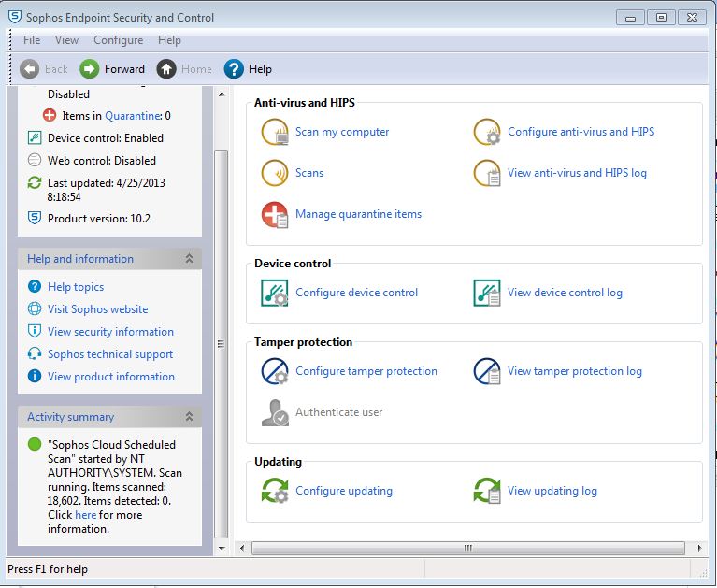Screen dimensions: 717x588
Task: Open Configure updating link
Action: coord(344,491)
